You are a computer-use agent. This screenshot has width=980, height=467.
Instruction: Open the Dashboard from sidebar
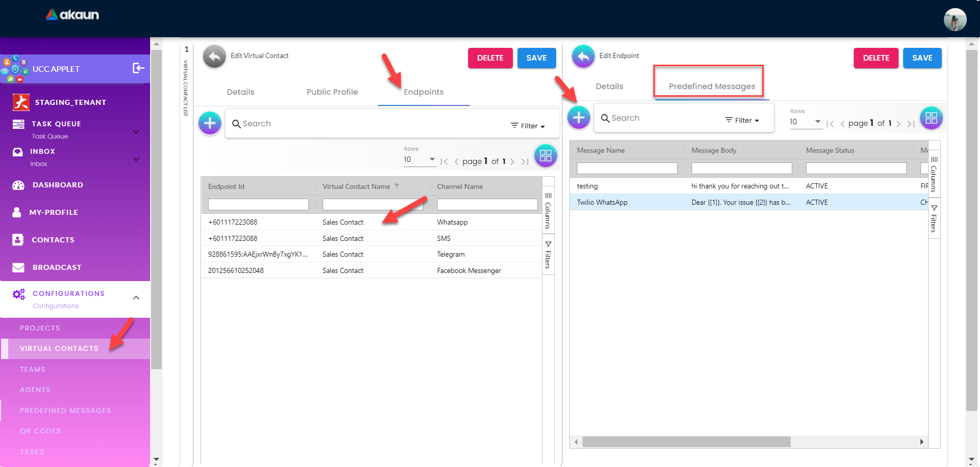point(57,185)
